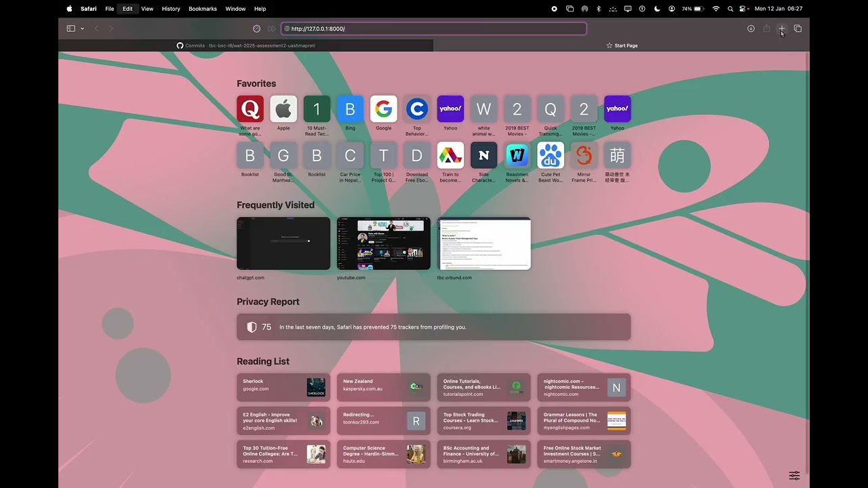Toggle the Focus moon icon in menu bar
The image size is (868, 488).
click(656, 9)
